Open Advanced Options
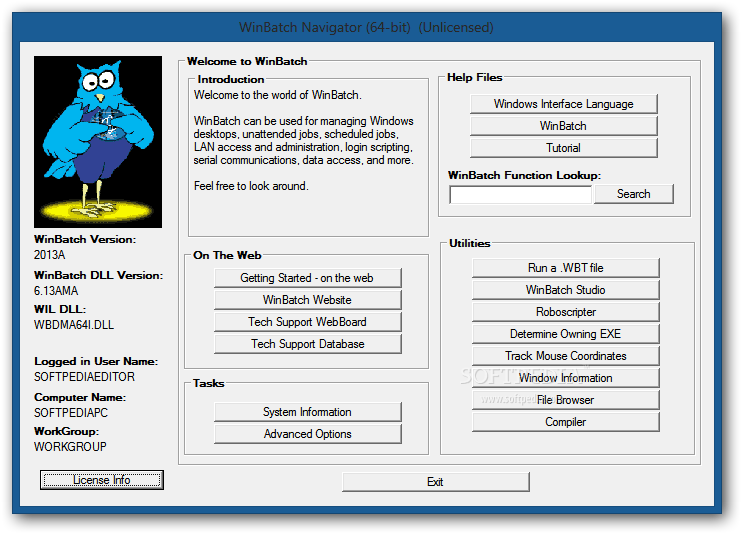This screenshot has width=742, height=534. (308, 434)
